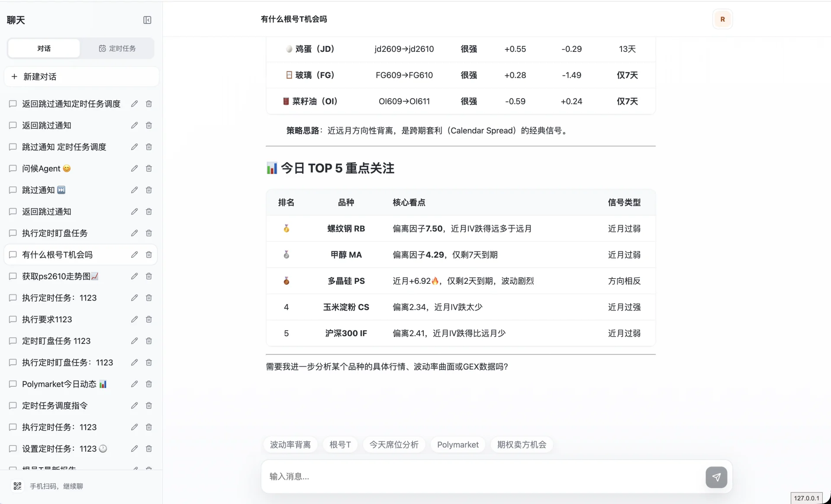Select the 根号T suggestion chip
Viewport: 831px width, 504px height.
pyautogui.click(x=340, y=445)
